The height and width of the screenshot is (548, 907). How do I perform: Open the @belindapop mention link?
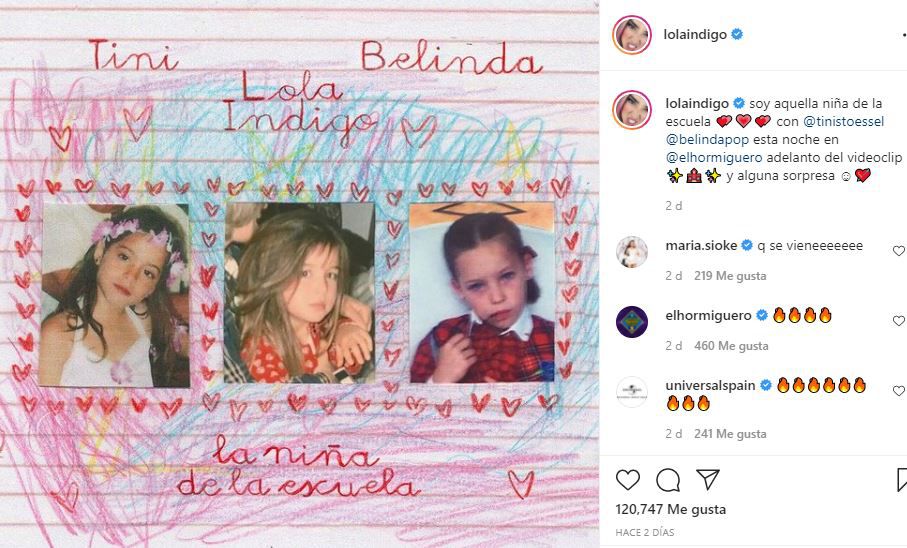click(x=707, y=139)
